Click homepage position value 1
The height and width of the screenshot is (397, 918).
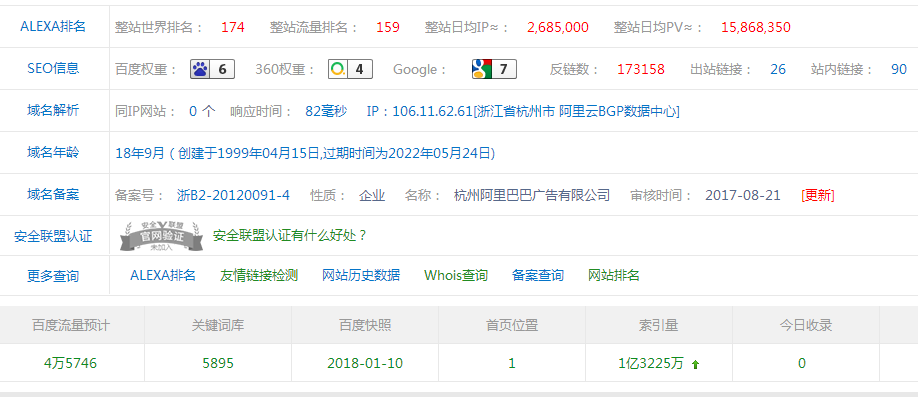click(512, 364)
